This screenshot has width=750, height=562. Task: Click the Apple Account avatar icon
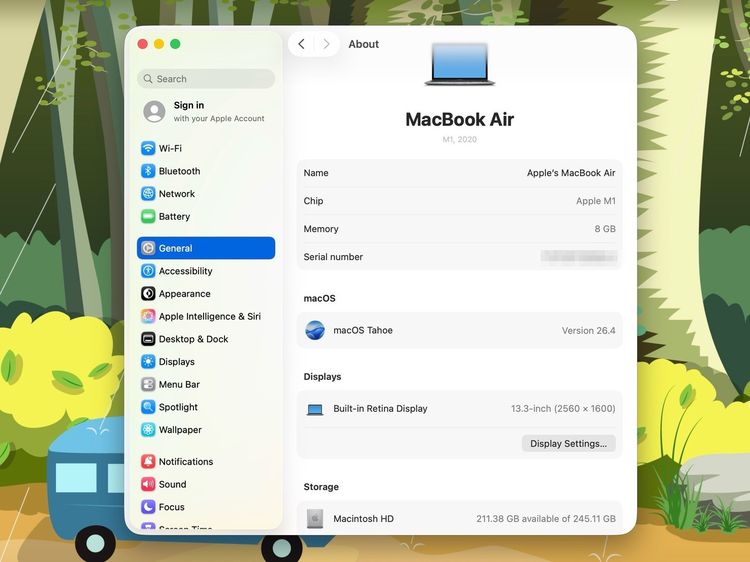[154, 111]
